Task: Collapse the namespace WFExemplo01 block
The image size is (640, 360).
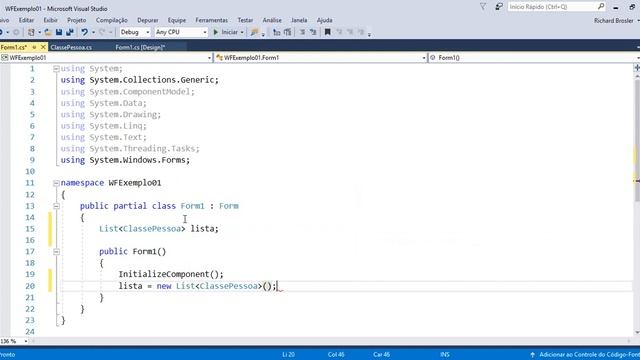Action: point(56,183)
